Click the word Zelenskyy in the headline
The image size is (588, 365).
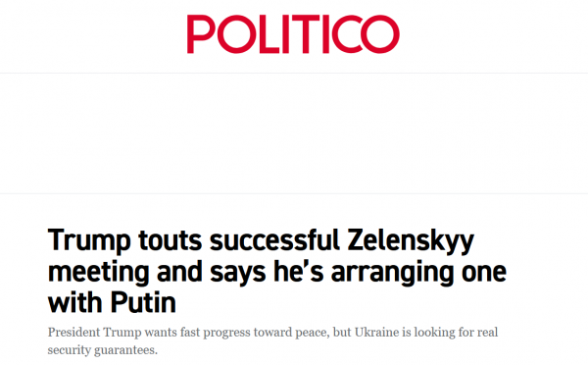[411, 242]
